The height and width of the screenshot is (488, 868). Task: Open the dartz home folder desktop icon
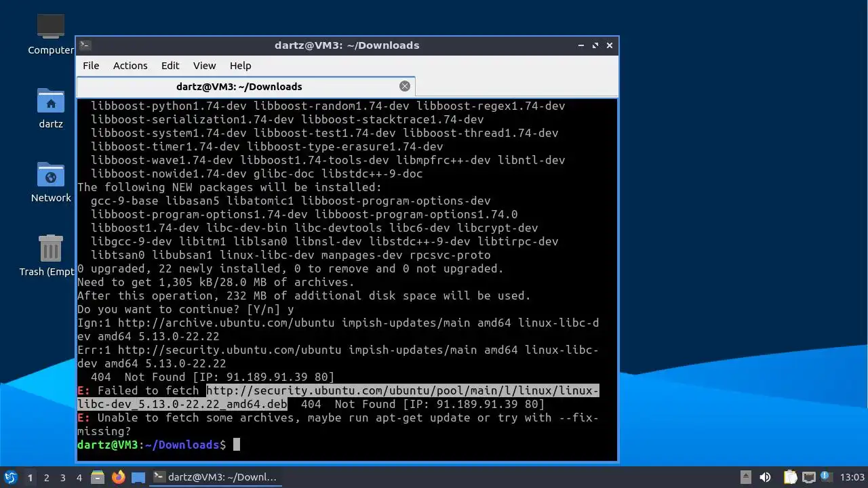tap(51, 108)
